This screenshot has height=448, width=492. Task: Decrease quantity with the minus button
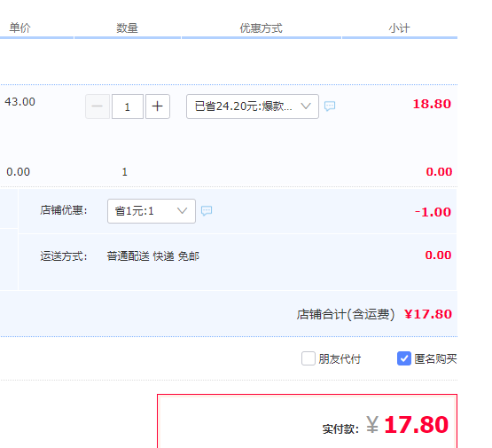[x=98, y=106]
